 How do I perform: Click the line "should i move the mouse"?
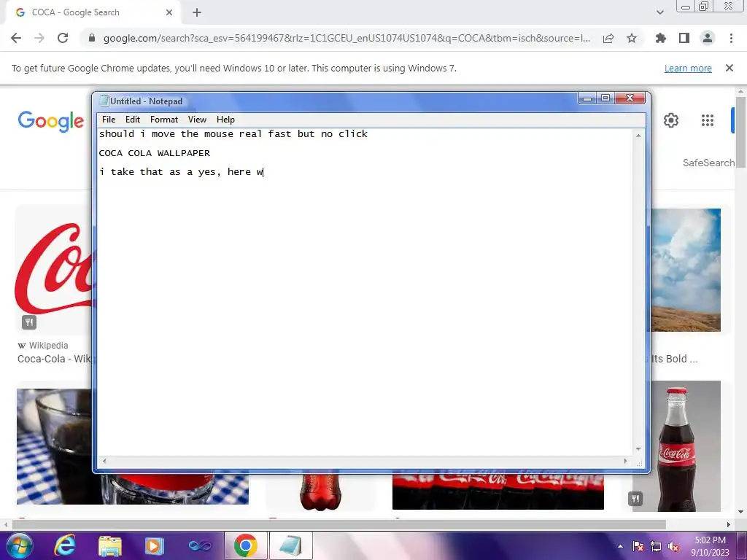[x=233, y=134]
